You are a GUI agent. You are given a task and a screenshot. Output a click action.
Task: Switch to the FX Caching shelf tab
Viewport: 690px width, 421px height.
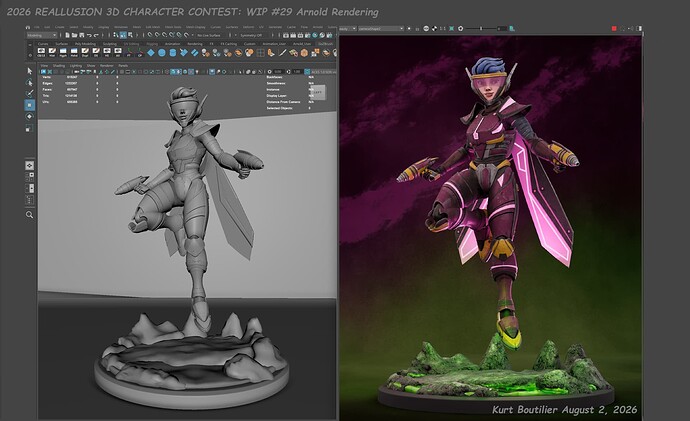pos(228,44)
